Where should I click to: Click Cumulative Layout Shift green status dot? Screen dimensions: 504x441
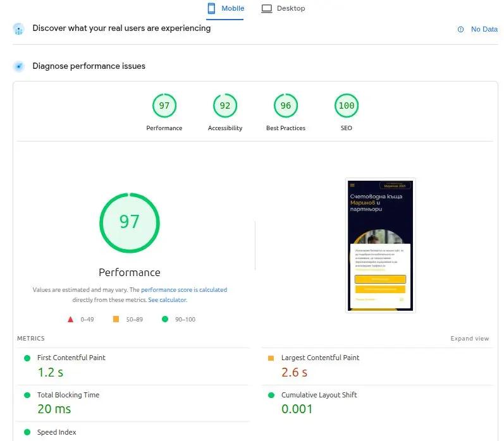(x=271, y=396)
